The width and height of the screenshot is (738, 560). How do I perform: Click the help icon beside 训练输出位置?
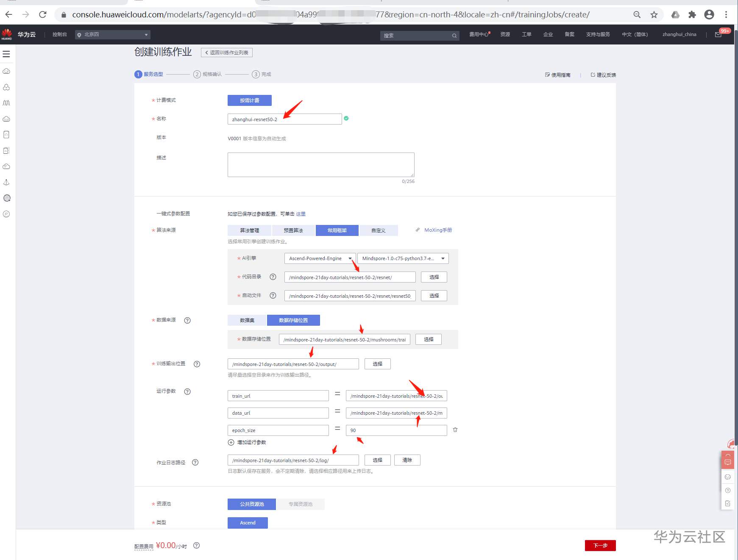click(197, 364)
